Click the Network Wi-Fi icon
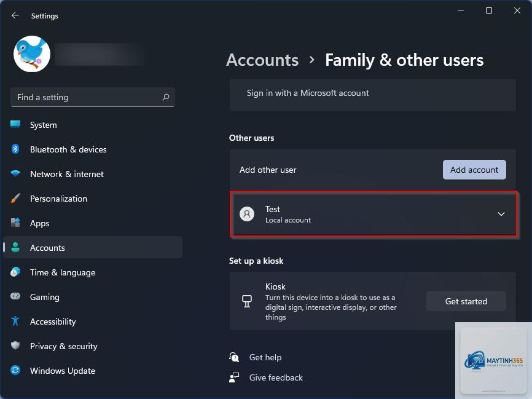Viewport: 532px width, 399px height. [x=15, y=173]
